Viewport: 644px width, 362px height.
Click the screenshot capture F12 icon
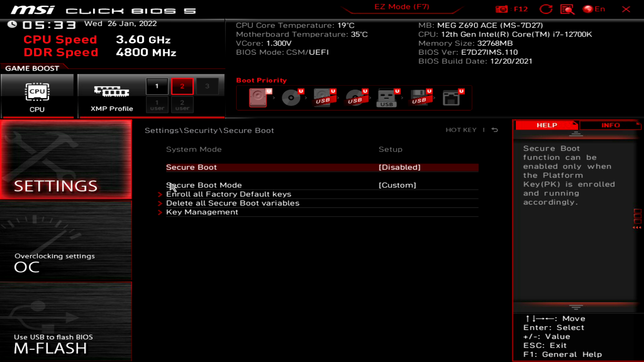point(502,9)
